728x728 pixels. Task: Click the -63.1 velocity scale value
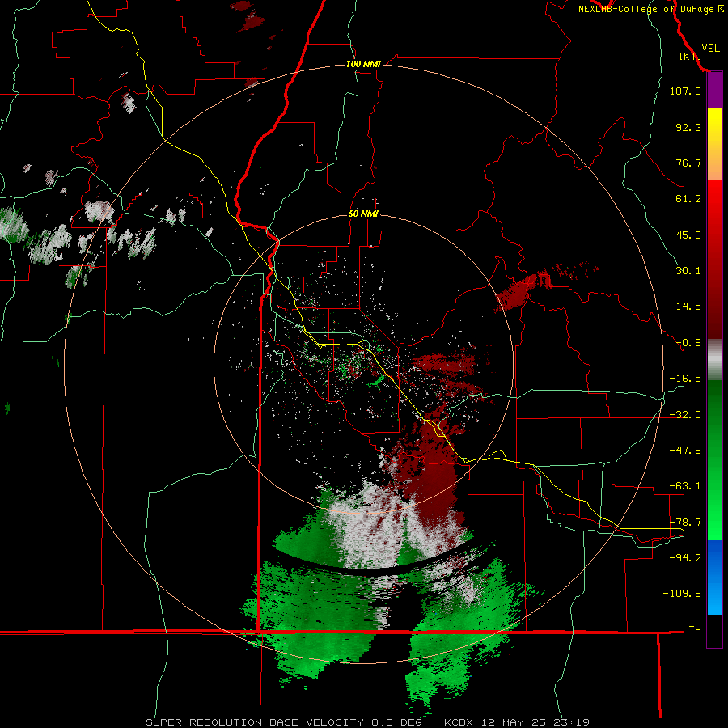pyautogui.click(x=685, y=486)
